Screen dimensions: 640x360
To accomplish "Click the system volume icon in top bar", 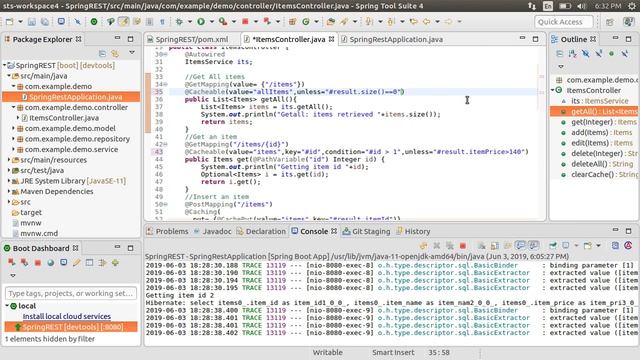I will click(582, 6).
